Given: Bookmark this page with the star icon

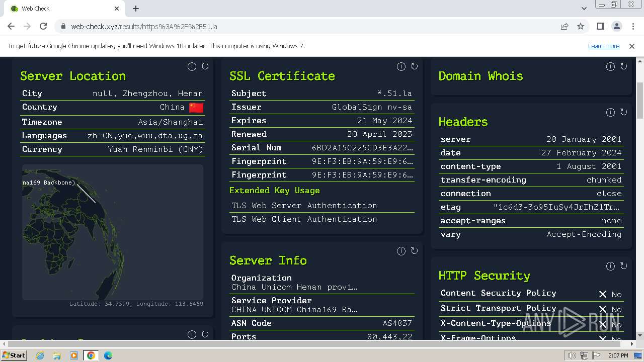Looking at the screenshot, I should point(581,26).
